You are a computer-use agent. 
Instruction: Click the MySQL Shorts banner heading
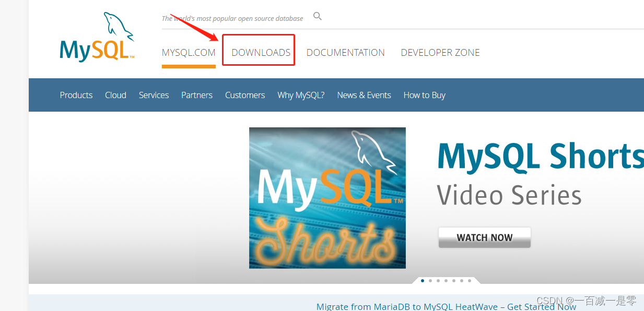pyautogui.click(x=541, y=157)
